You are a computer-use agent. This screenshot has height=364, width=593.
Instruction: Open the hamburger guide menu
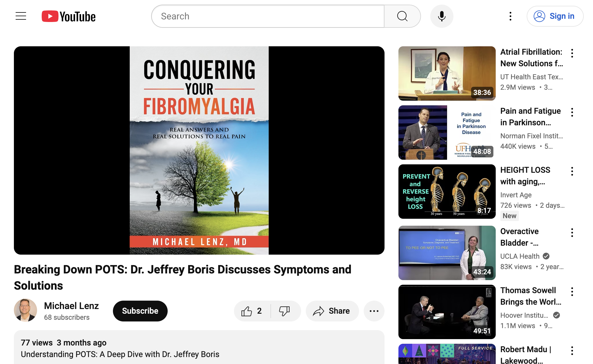(21, 16)
